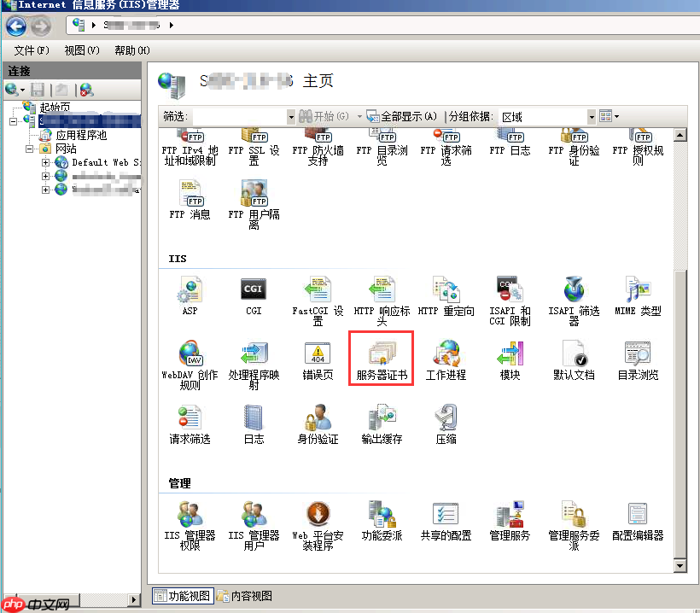Open the 文件(F) menu
The height and width of the screenshot is (613, 700).
(x=32, y=50)
